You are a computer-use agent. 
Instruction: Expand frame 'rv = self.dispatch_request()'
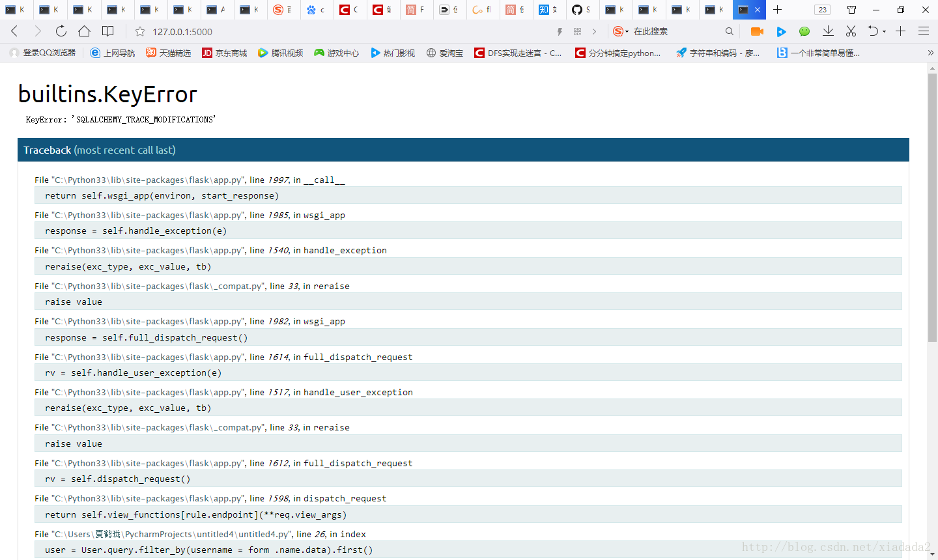[468, 479]
